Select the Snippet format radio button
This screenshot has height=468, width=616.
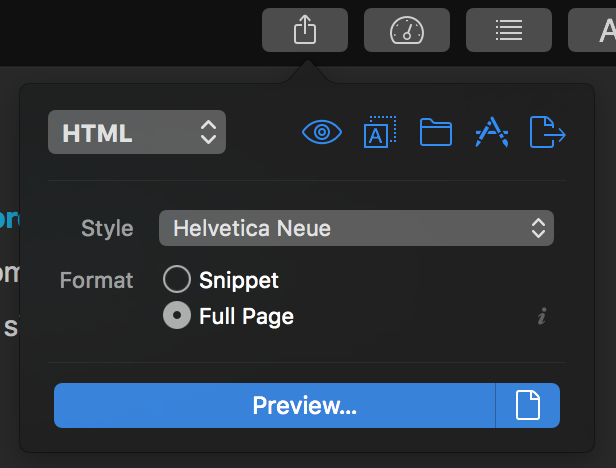pos(177,279)
